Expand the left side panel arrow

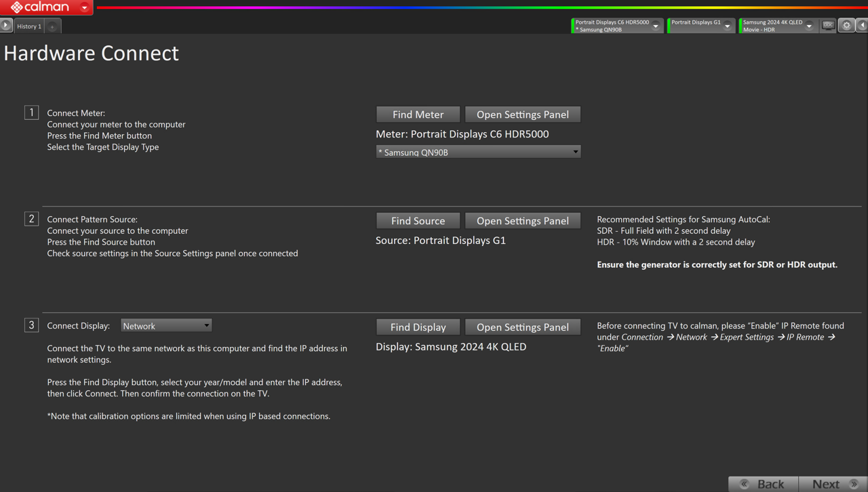tap(6, 25)
